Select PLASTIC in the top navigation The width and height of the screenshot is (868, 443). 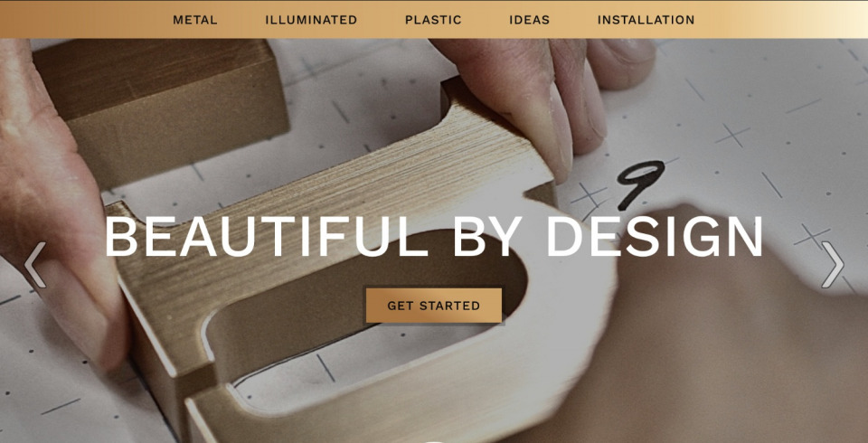coord(433,20)
